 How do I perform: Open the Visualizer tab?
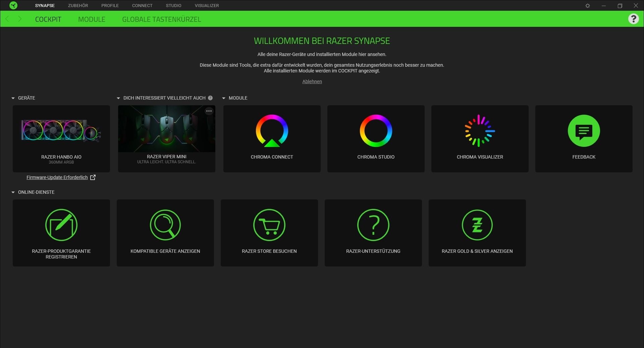[x=207, y=5]
